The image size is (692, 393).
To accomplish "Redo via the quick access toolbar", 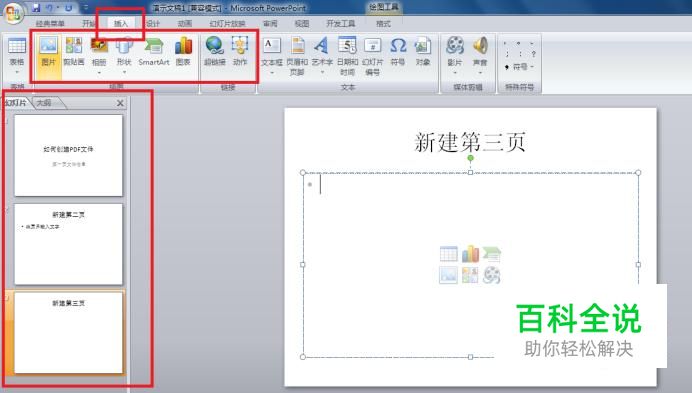I will coord(68,8).
